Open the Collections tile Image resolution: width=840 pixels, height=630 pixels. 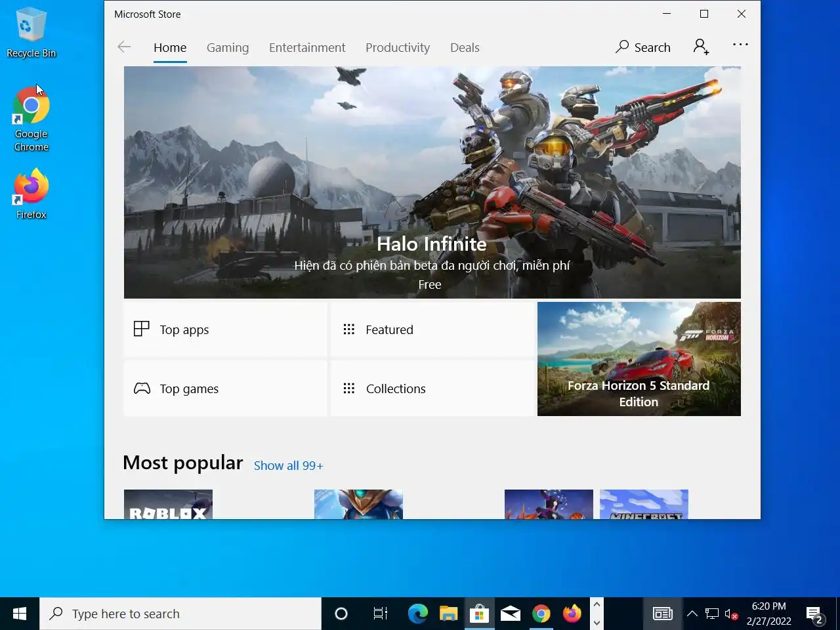click(x=432, y=388)
